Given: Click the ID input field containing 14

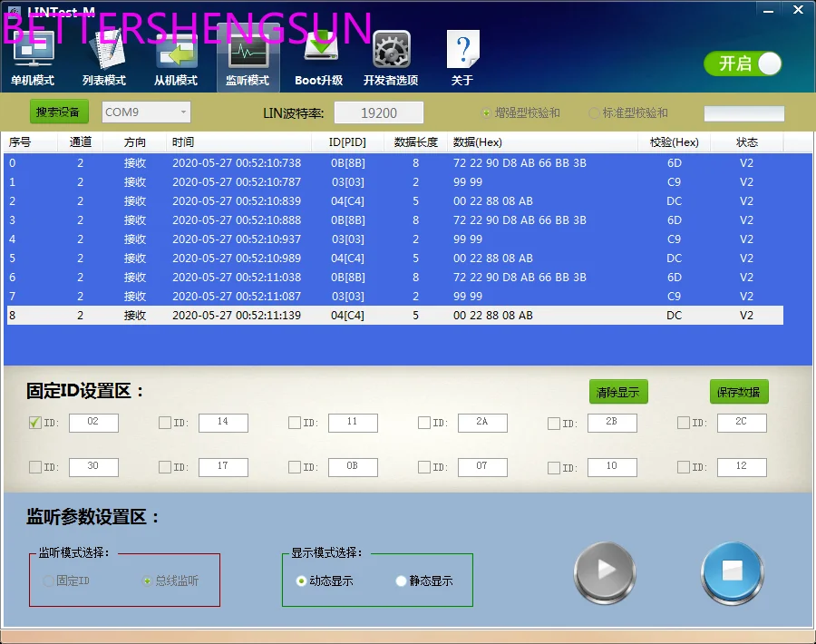Looking at the screenshot, I should 223,423.
